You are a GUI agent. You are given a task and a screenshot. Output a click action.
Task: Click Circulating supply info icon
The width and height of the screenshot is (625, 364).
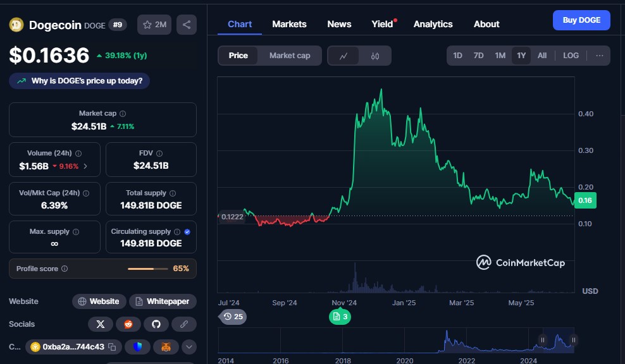[177, 232]
